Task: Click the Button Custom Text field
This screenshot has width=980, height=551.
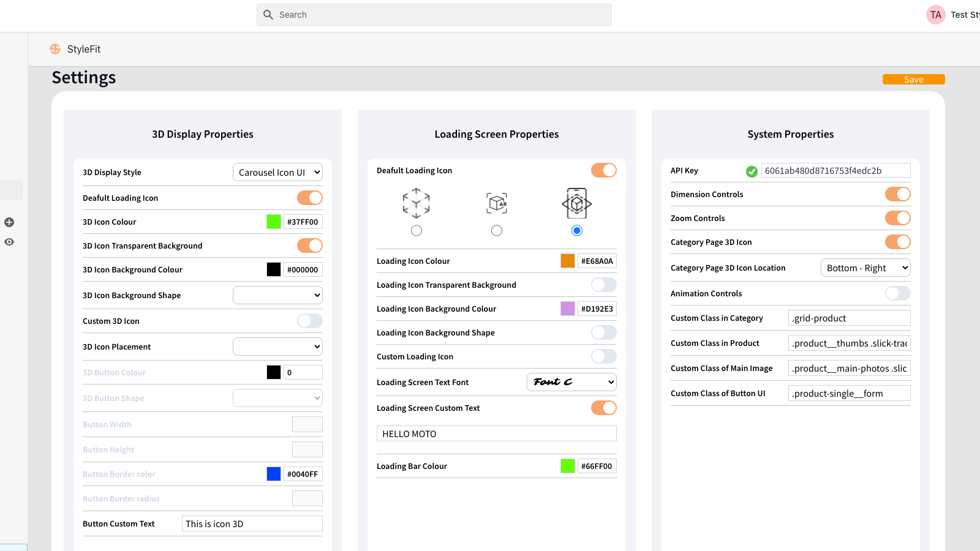Action: [x=252, y=523]
